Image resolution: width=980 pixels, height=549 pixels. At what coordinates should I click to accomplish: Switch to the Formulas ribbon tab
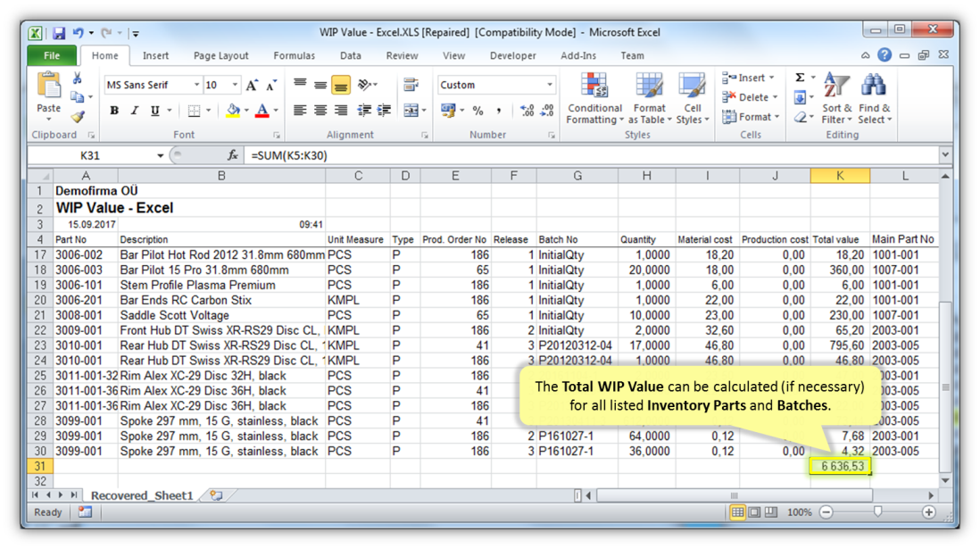tap(295, 55)
